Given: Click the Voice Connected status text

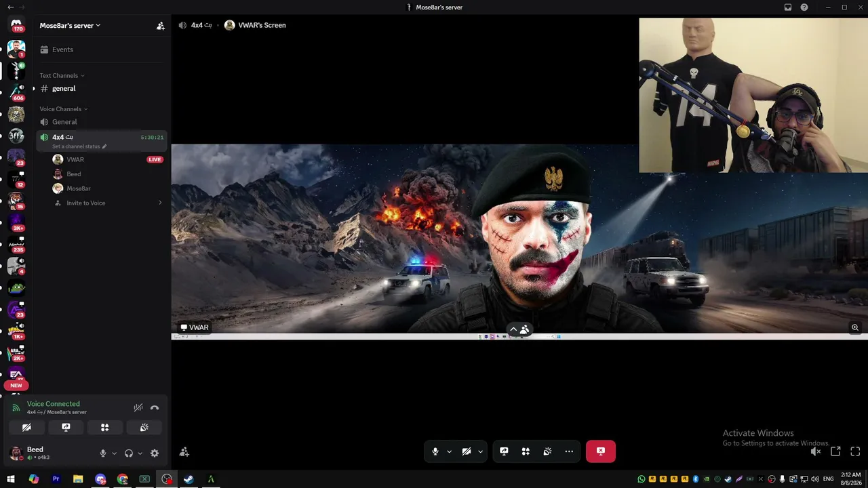Looking at the screenshot, I should coord(54,404).
